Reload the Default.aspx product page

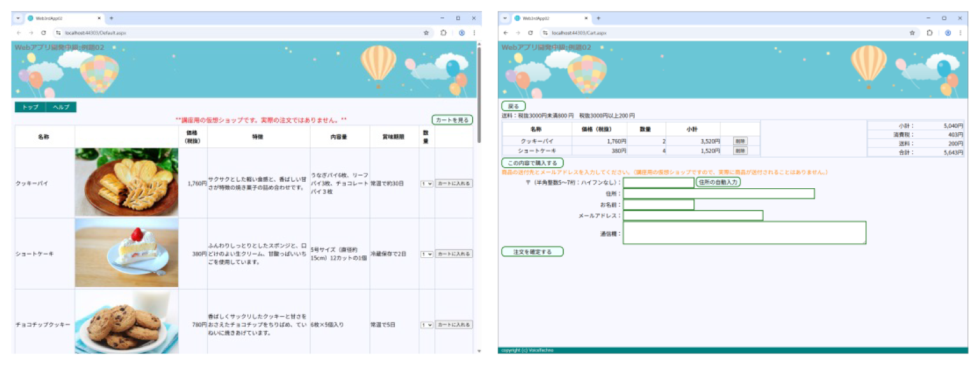point(43,33)
